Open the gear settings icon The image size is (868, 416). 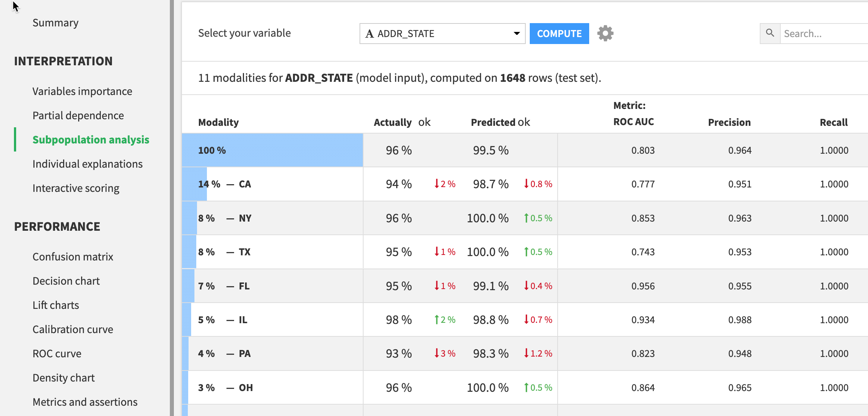[605, 33]
